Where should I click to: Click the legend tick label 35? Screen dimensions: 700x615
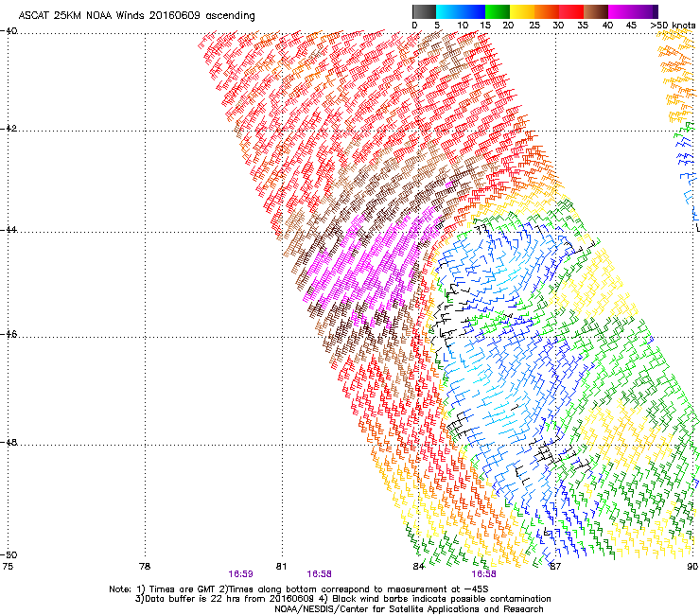583,26
